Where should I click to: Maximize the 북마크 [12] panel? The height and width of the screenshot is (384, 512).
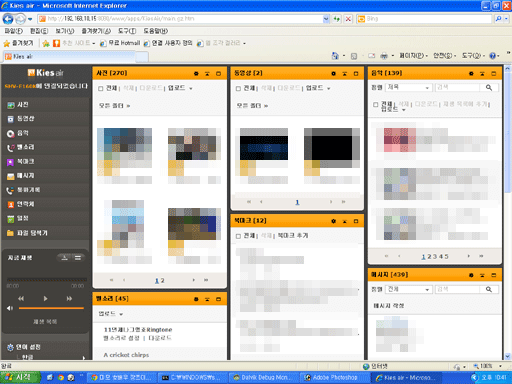point(356,221)
